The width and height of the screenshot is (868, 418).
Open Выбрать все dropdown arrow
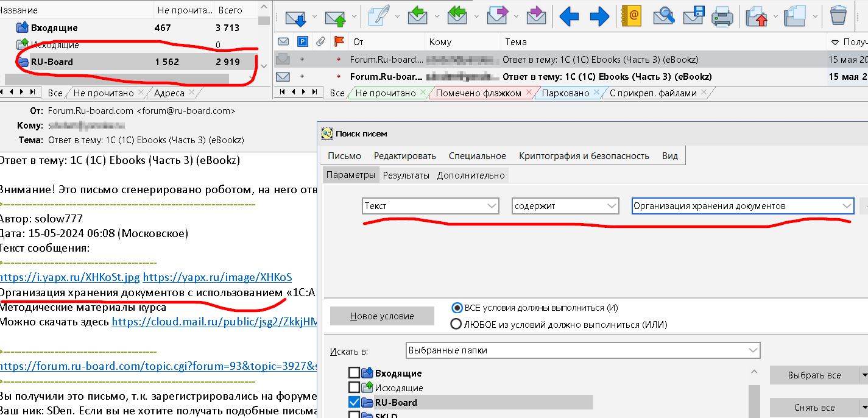point(863,375)
